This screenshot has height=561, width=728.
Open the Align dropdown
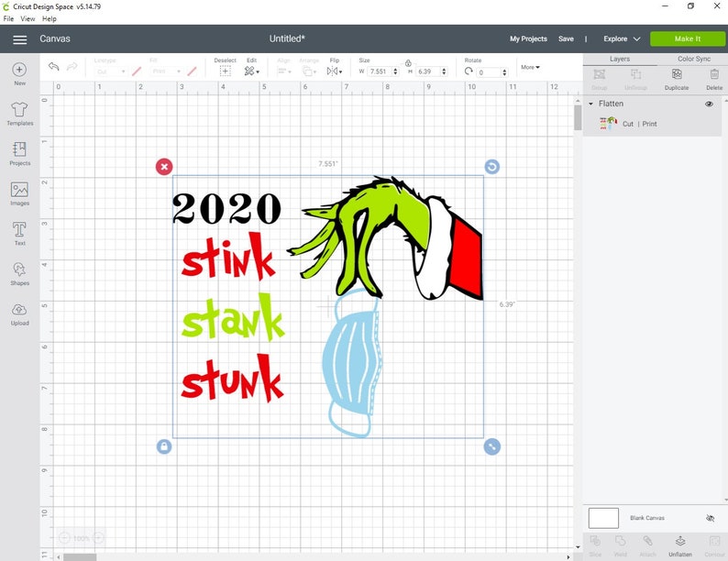[x=283, y=71]
